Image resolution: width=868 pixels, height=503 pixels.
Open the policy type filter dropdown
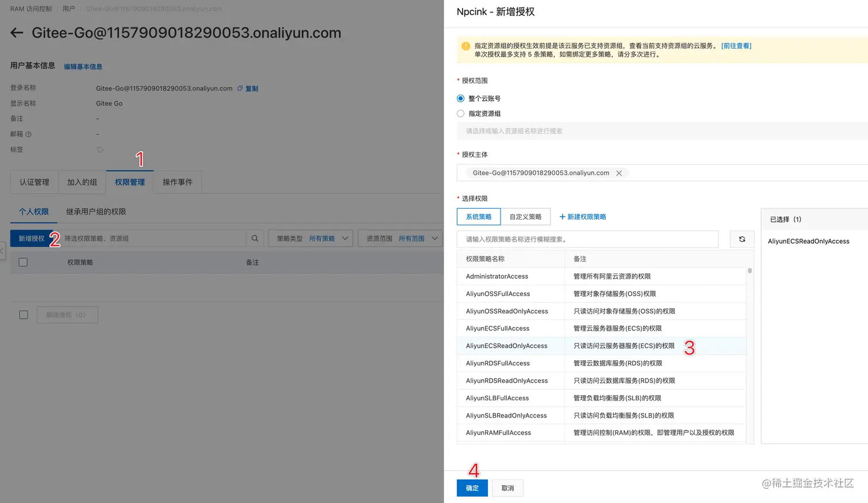(311, 239)
